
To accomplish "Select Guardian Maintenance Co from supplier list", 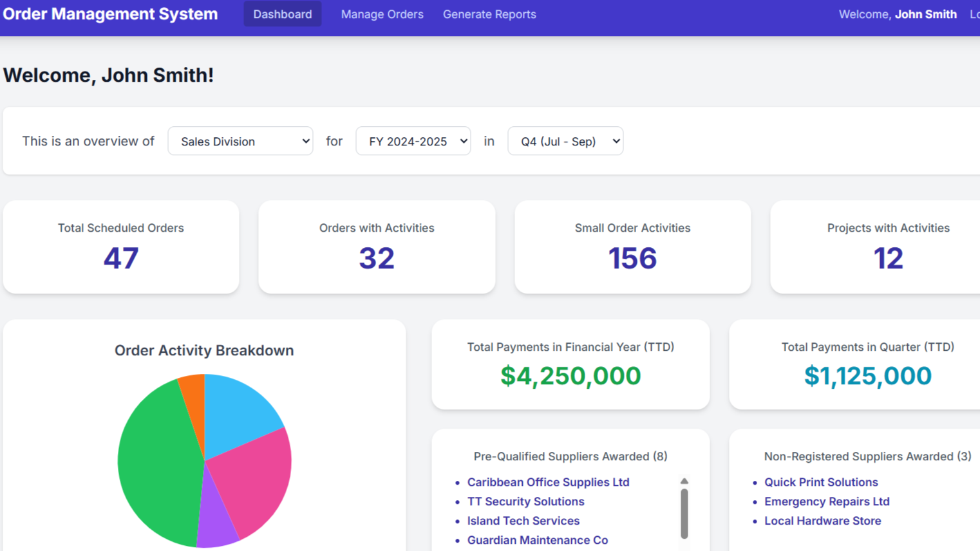I will tap(537, 539).
